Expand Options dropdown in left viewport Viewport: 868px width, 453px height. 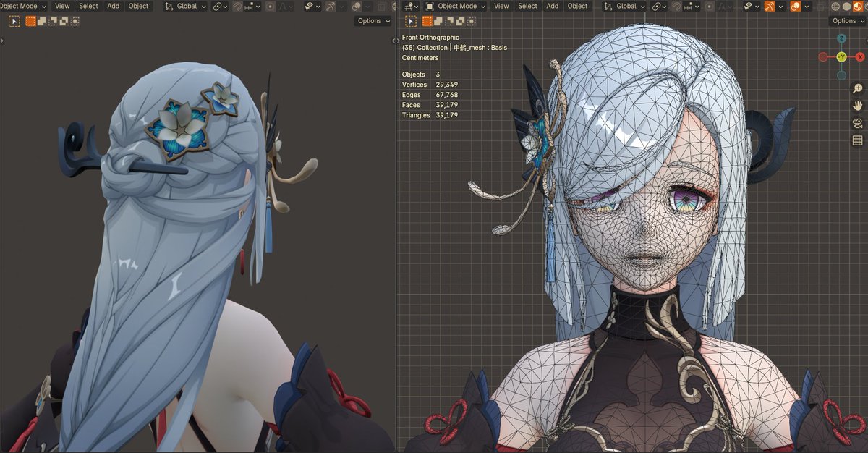pyautogui.click(x=373, y=21)
